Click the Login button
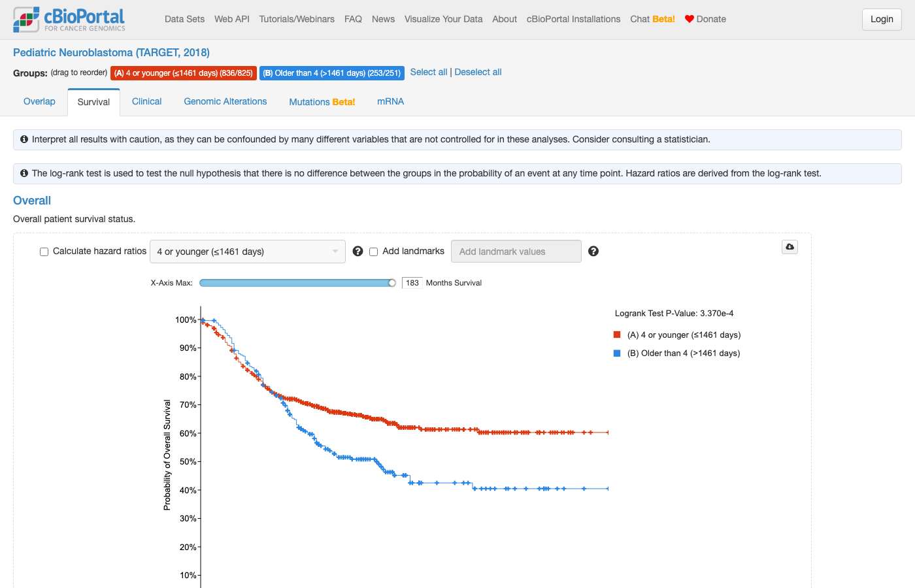The height and width of the screenshot is (588, 915). pos(882,19)
